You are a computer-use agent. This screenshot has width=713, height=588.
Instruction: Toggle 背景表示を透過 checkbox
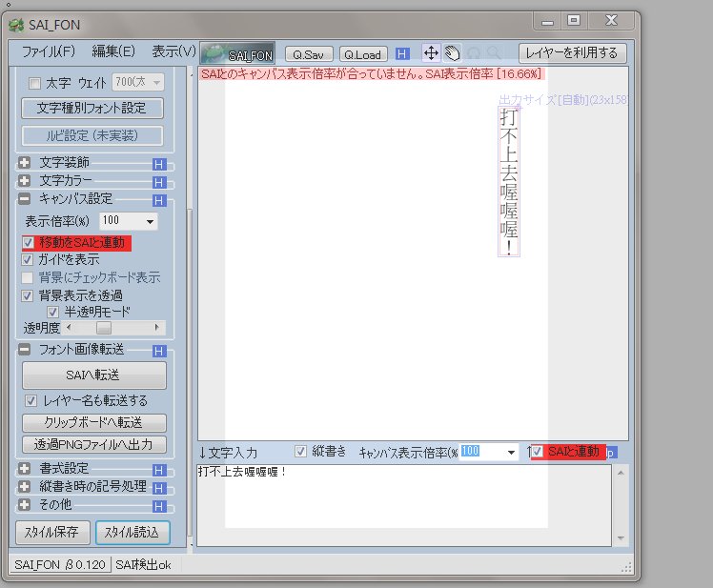click(x=28, y=295)
